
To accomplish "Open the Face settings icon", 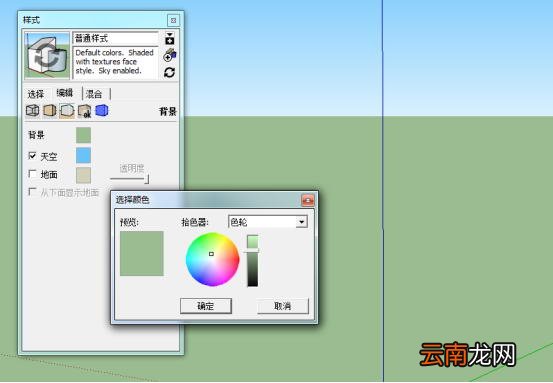I will tap(49, 110).
